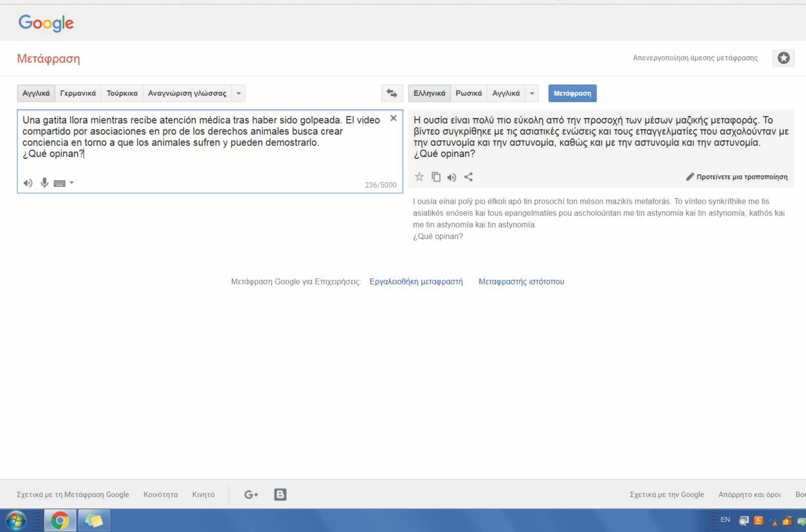The height and width of the screenshot is (532, 806).
Task: Click the 236/5000 character counter
Action: pos(380,185)
